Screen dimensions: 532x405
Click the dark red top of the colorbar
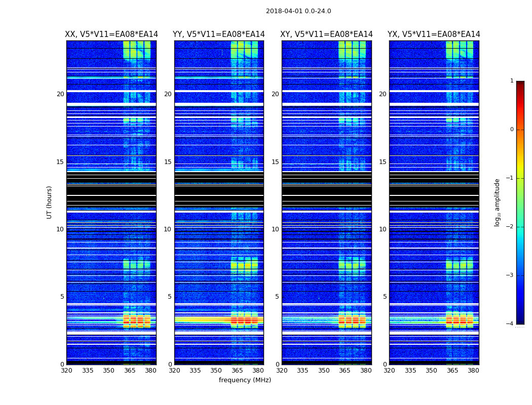pyautogui.click(x=520, y=84)
